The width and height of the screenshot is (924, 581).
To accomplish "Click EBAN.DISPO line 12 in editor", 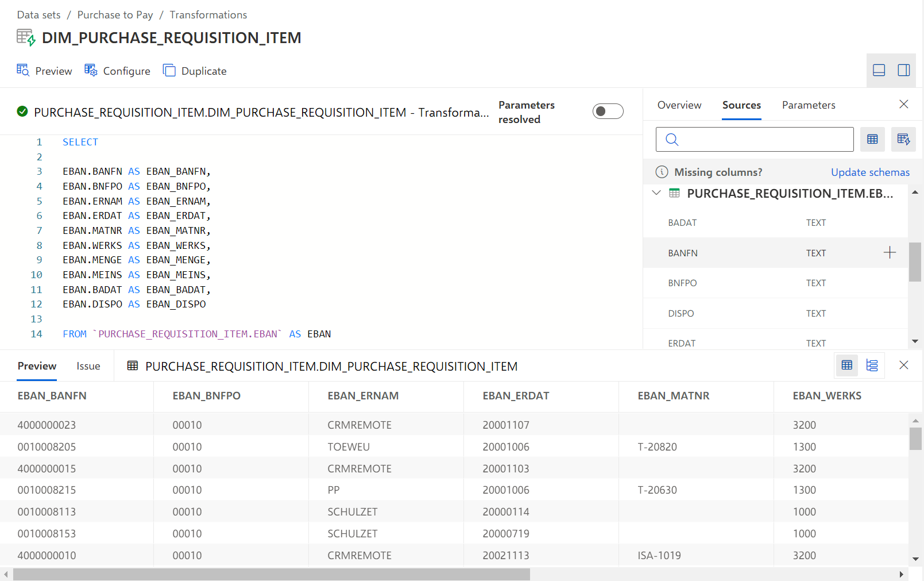I will [134, 304].
